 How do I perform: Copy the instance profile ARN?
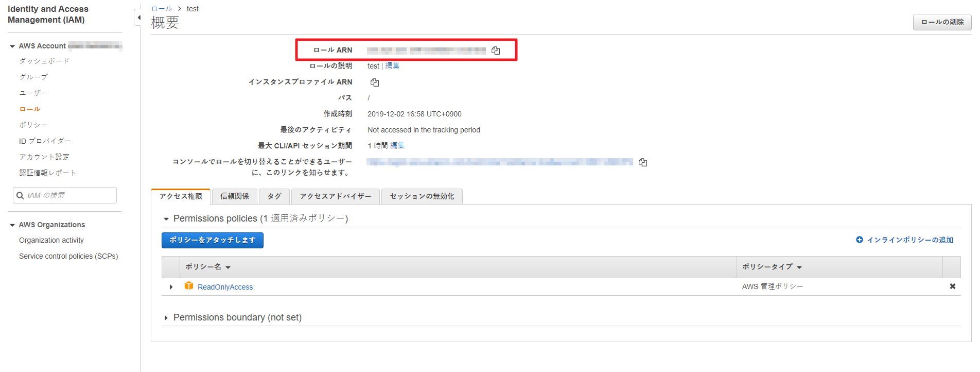[375, 82]
